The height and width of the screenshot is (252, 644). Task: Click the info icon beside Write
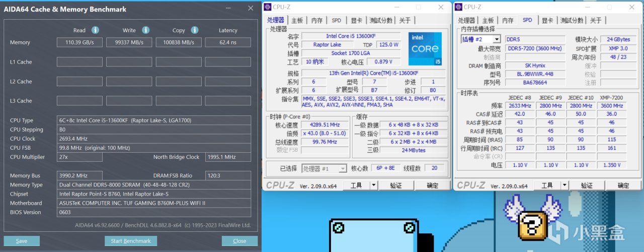coord(145,30)
